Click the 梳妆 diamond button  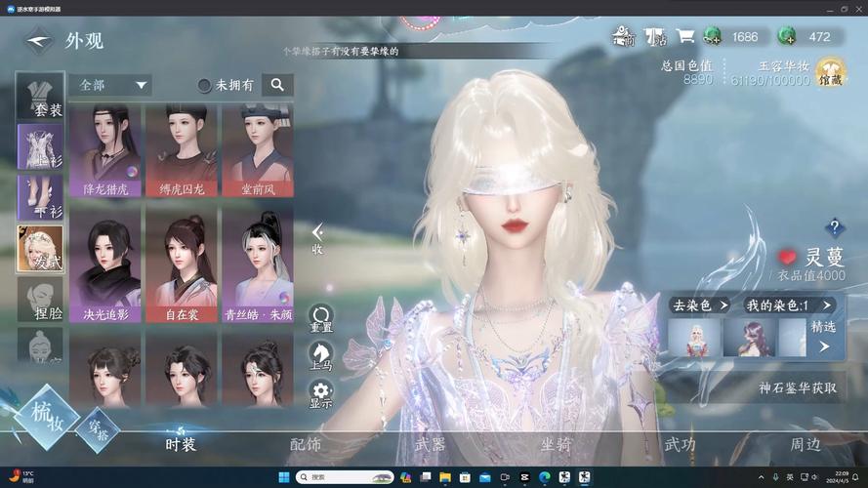coord(47,417)
